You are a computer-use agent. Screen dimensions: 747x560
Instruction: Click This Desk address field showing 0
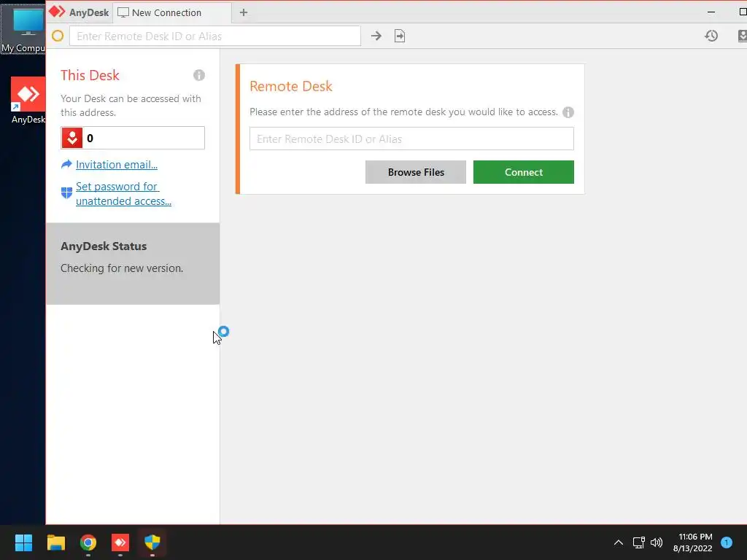coord(133,138)
